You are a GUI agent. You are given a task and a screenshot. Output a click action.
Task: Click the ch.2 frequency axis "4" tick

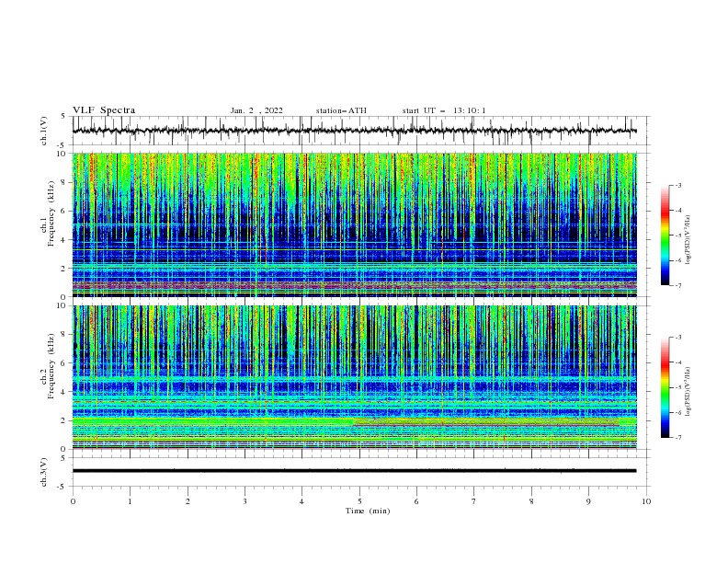[63, 392]
